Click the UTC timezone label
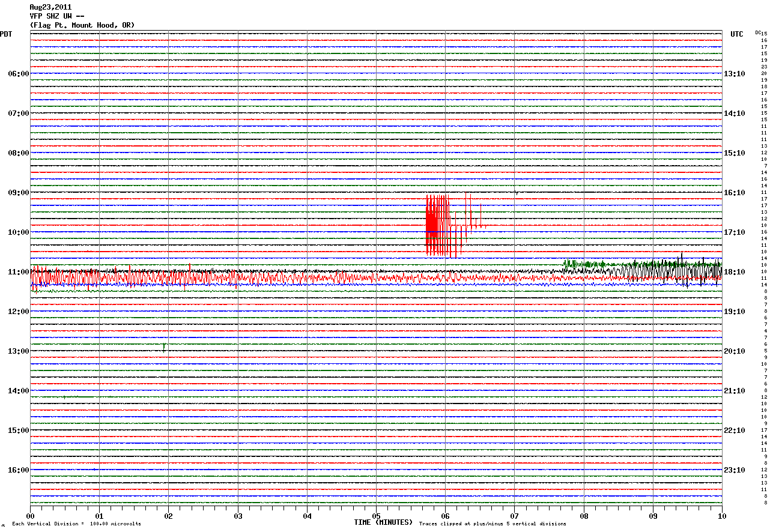The width and height of the screenshot is (770, 532). click(736, 34)
